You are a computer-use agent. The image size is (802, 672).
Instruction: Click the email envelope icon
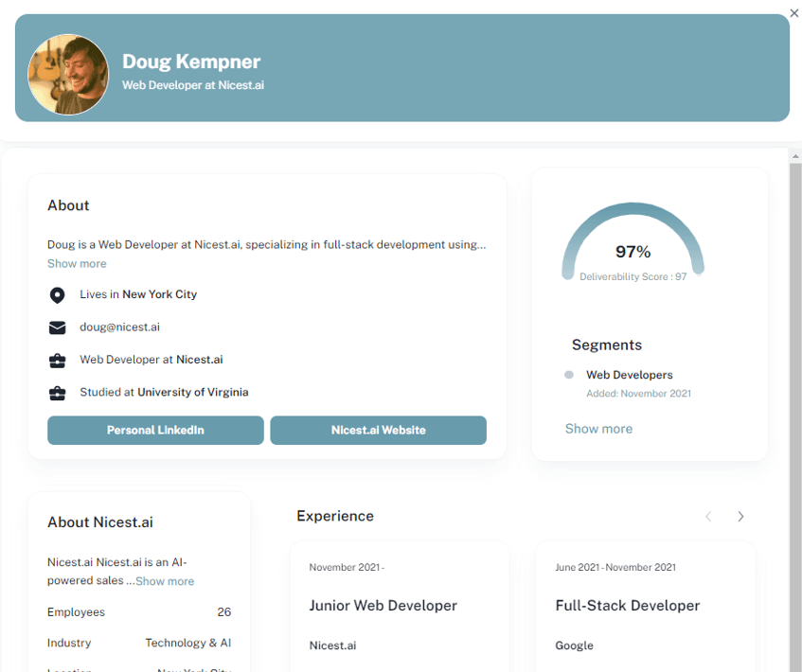coord(57,327)
